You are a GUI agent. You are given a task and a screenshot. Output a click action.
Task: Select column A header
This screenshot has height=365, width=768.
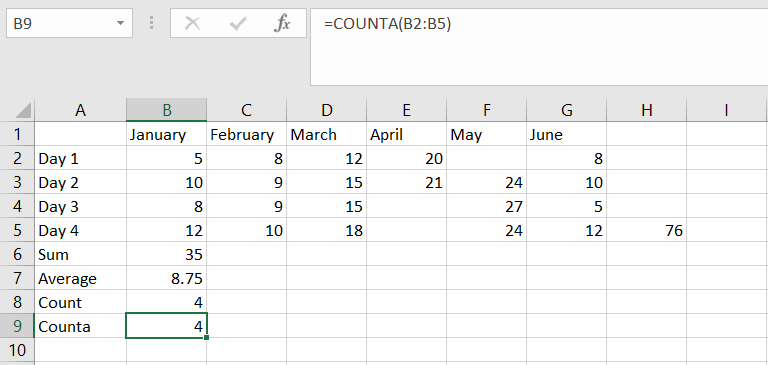point(80,110)
